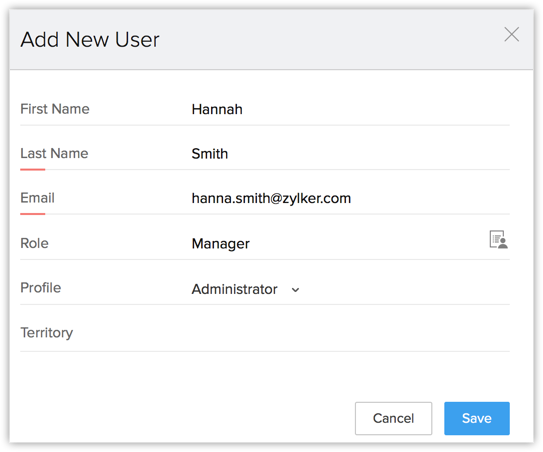The width and height of the screenshot is (543, 452).
Task: Click the Profile label
Action: click(41, 288)
